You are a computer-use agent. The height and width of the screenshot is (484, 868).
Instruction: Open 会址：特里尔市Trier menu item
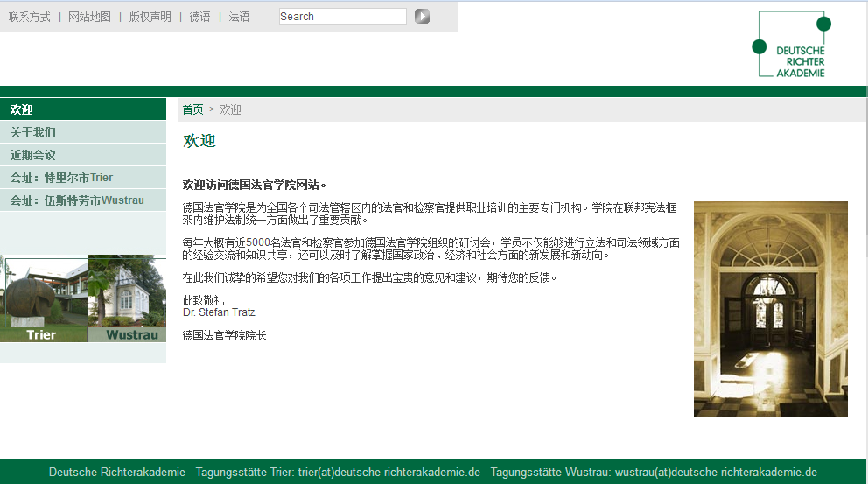point(61,178)
